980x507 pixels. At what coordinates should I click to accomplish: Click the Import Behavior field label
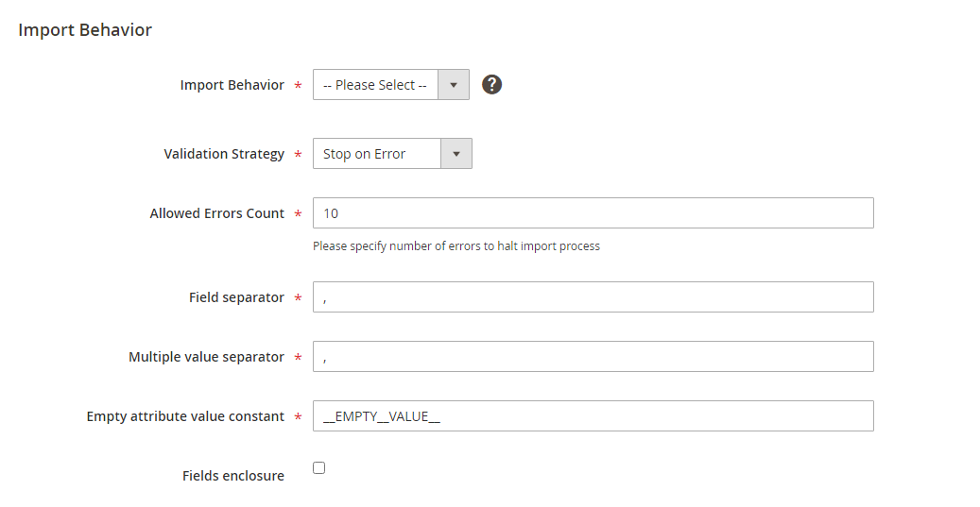232,85
